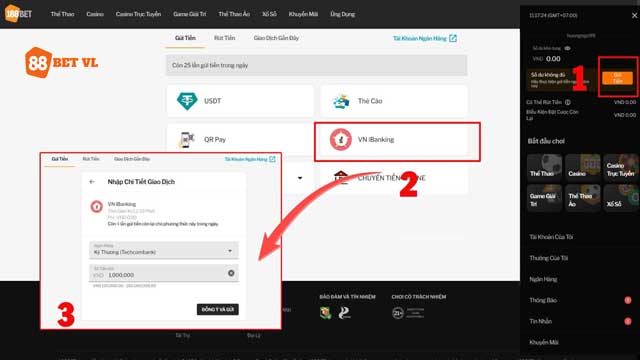The image size is (640, 360).
Task: Click the Thẻ Cào card icon
Action: [x=341, y=101]
